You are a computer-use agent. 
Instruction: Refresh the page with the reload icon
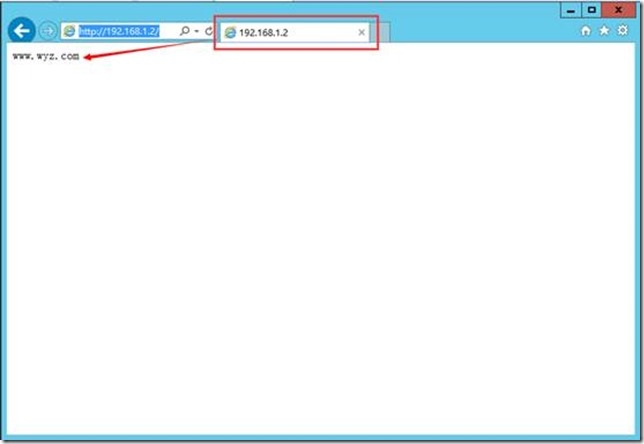pos(209,31)
